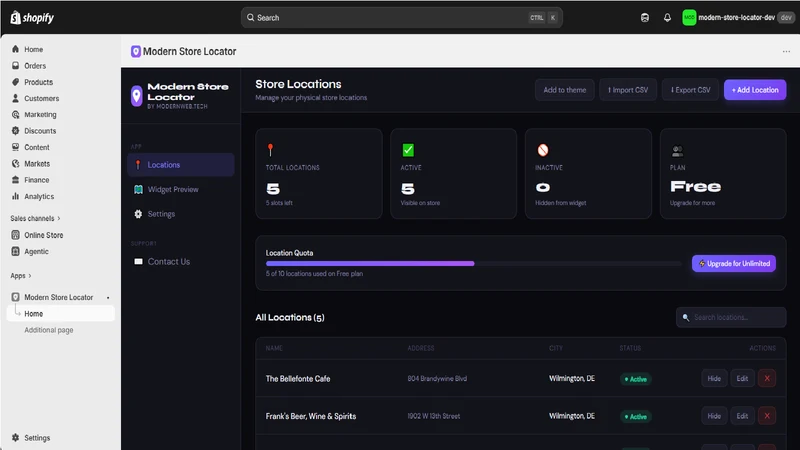Expand the Apps section chevron
Screen dimensions: 800x450
[x=30, y=276]
